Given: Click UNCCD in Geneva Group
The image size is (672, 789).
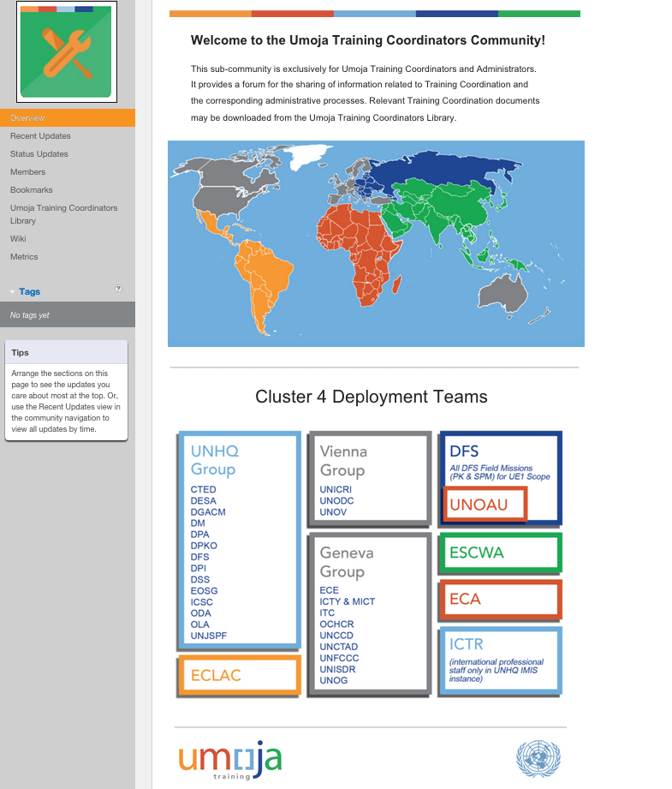Looking at the screenshot, I should click(x=336, y=636).
